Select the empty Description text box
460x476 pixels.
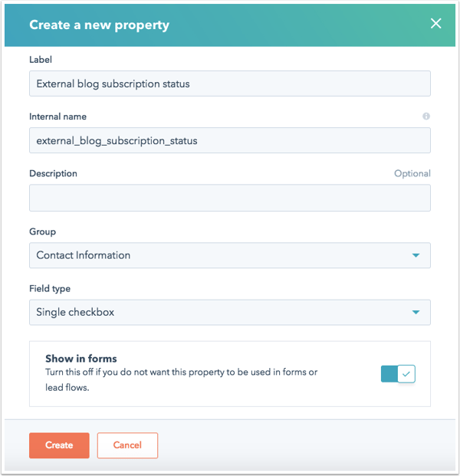(x=230, y=198)
